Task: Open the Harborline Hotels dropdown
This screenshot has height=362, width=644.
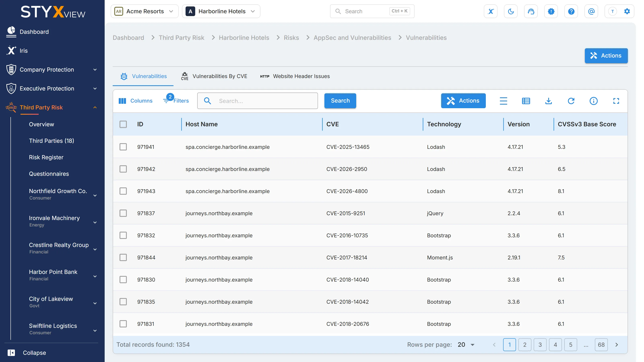Action: [221, 11]
